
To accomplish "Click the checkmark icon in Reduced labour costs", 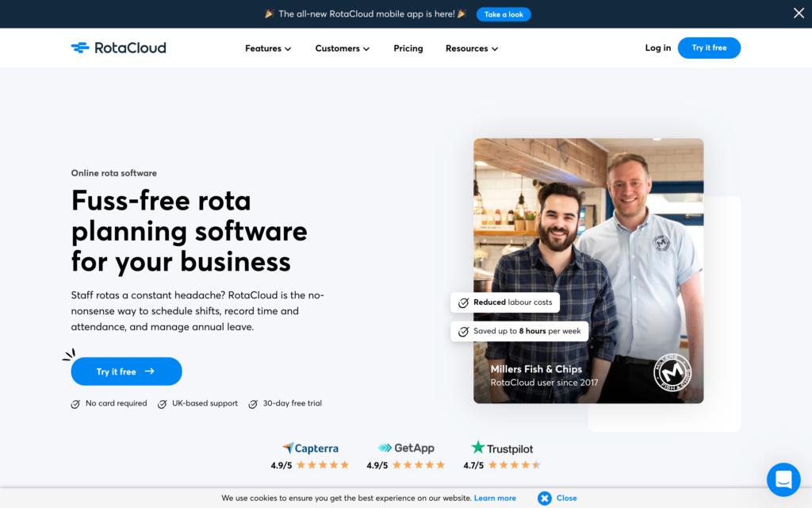I will 463,302.
